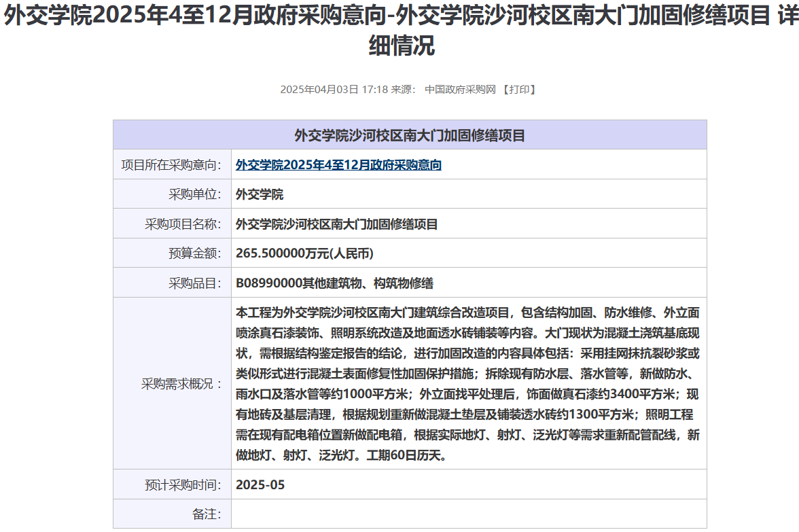Screen dimensions: 799x532
Task: Select the 采购品目 row label
Action: (x=195, y=283)
